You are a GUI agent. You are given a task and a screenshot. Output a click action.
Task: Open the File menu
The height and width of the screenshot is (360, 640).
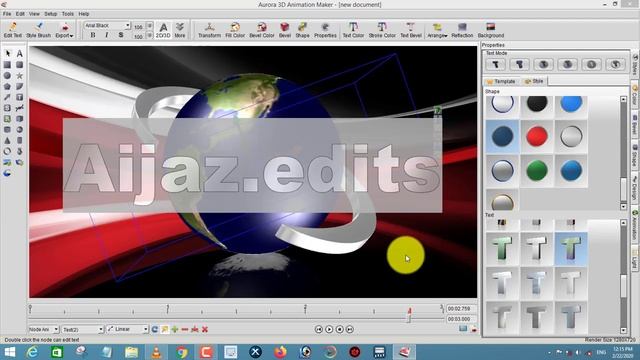(x=7, y=14)
